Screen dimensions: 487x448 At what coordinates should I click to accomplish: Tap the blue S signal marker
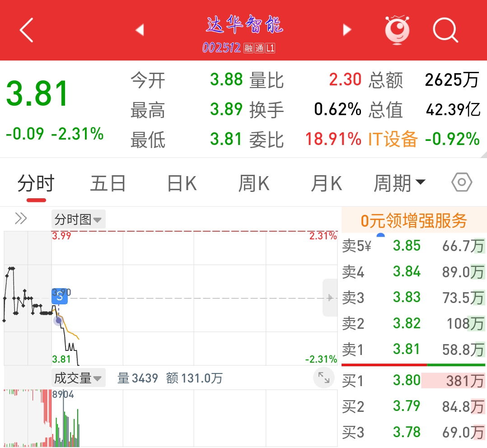[x=59, y=297]
